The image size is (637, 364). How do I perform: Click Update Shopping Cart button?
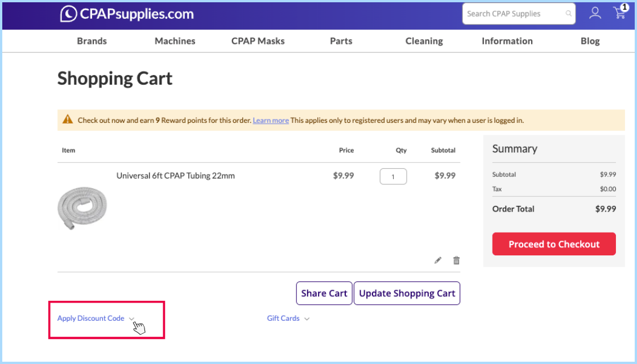point(407,293)
